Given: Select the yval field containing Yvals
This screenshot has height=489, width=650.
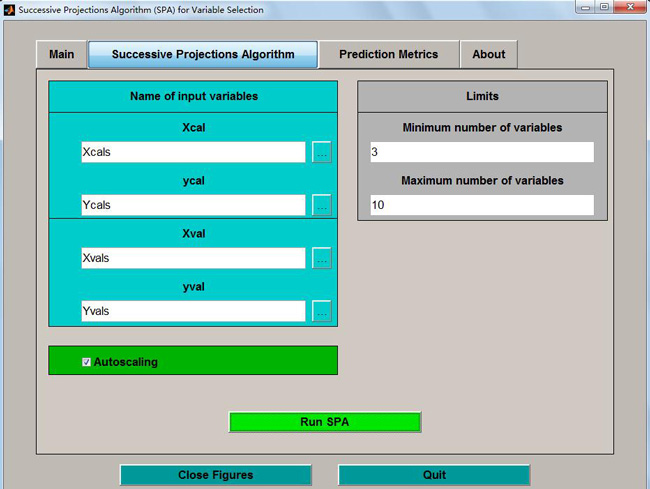Looking at the screenshot, I should tap(193, 311).
